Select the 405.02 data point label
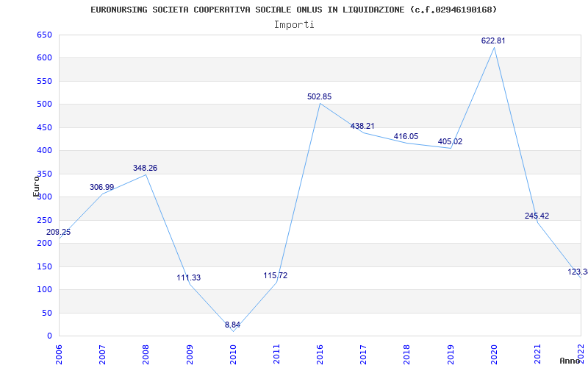588x368 pixels. (450, 141)
